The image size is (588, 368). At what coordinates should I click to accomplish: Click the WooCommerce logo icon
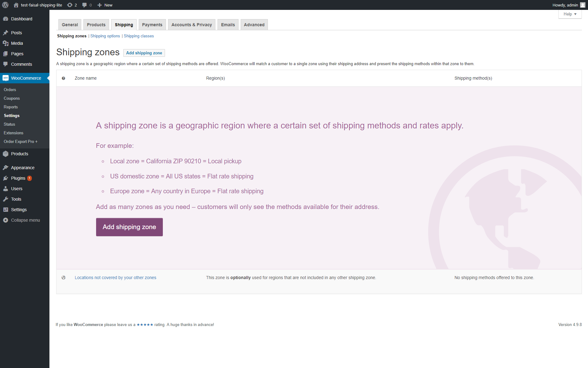coord(6,78)
